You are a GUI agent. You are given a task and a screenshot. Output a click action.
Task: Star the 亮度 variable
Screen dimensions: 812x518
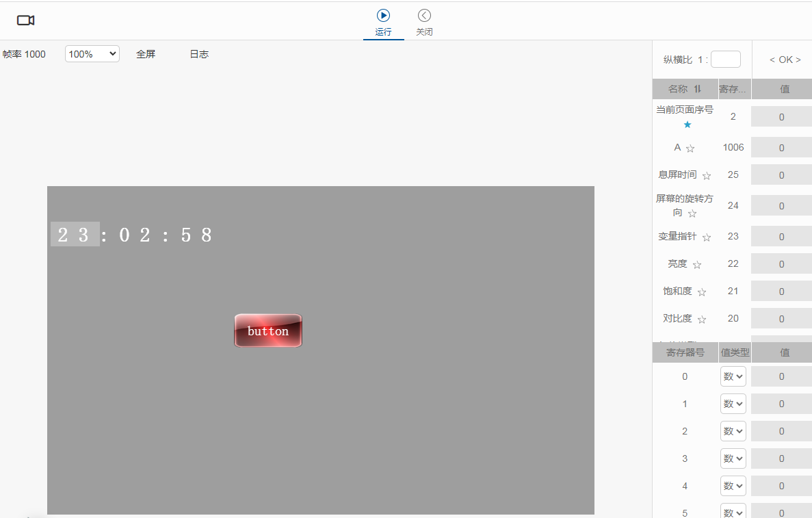[697, 265]
